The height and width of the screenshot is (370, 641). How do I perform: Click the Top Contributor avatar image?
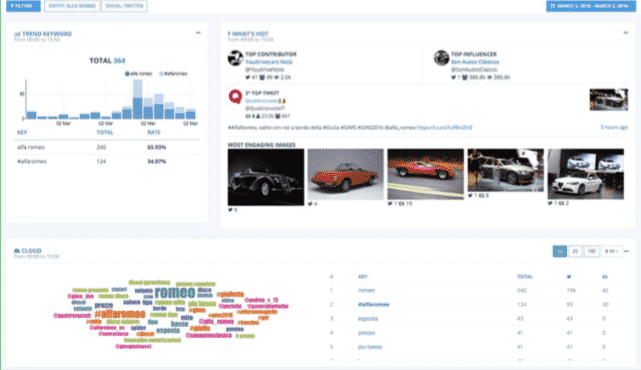[x=235, y=58]
